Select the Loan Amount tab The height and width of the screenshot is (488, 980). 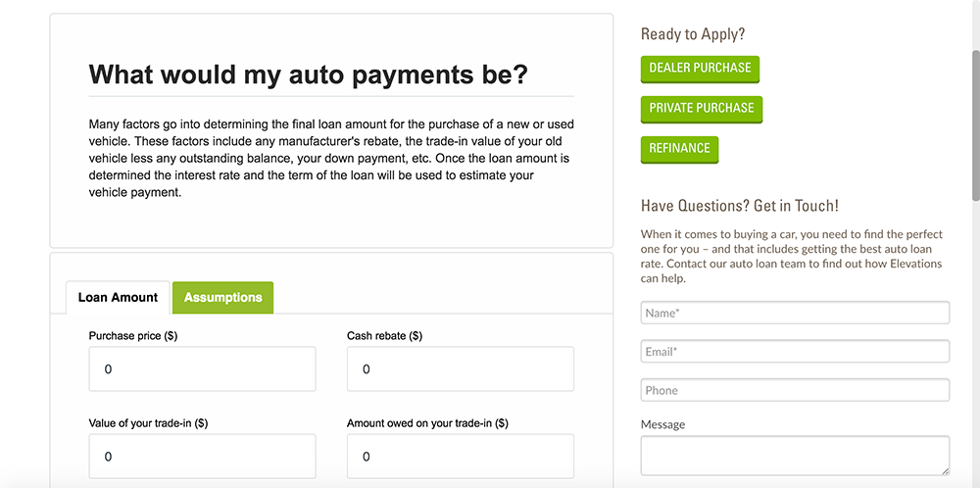coord(118,298)
